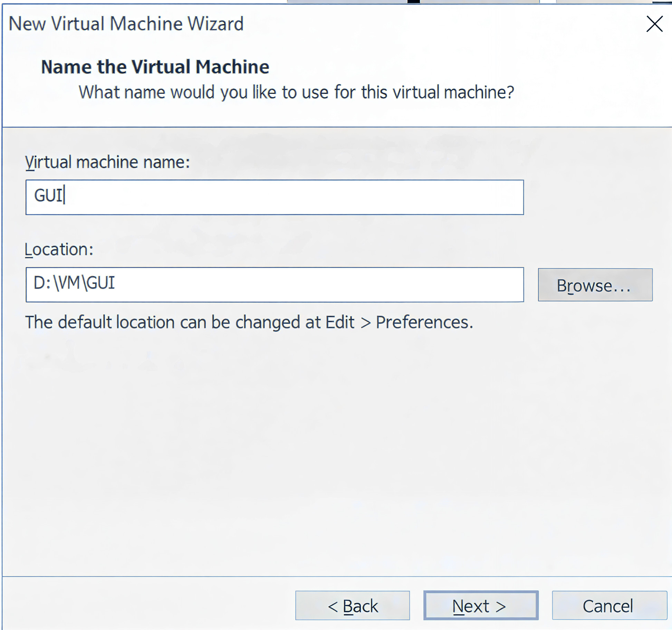Cancel the virtual machine wizard

(x=609, y=606)
